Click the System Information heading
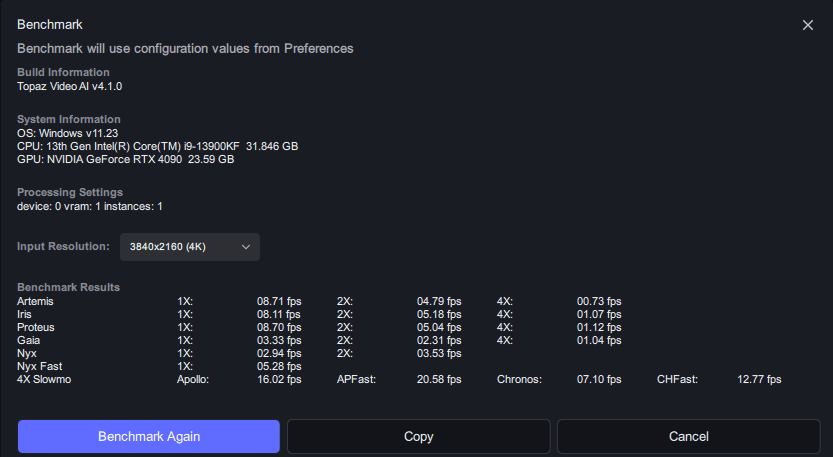 point(69,120)
